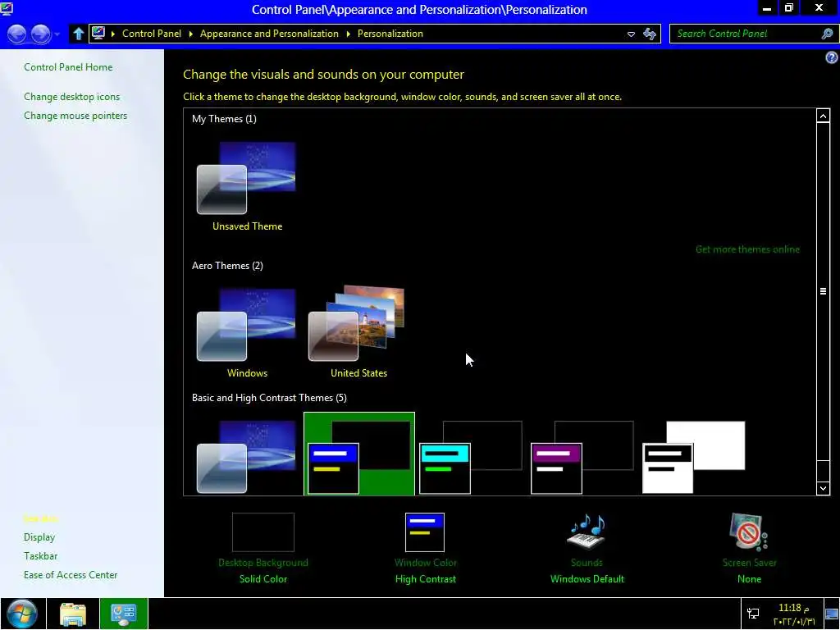The width and height of the screenshot is (840, 630).
Task: Select the United States Aero theme
Action: (358, 333)
